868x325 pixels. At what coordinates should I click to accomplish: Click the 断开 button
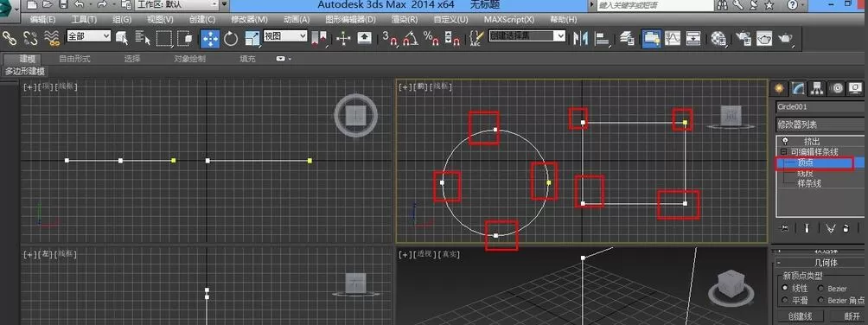pyautogui.click(x=846, y=317)
